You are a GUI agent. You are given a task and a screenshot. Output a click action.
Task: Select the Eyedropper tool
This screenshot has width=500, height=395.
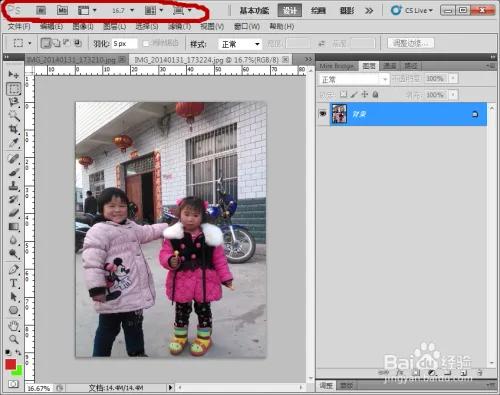tap(13, 143)
